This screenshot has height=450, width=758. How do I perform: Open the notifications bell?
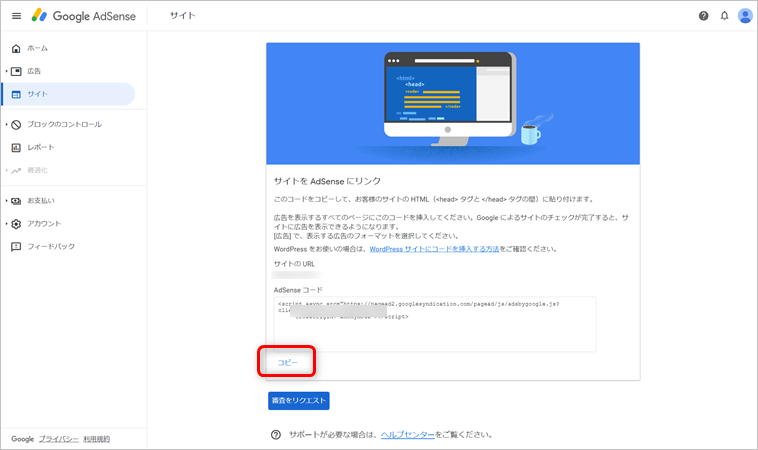click(x=724, y=16)
